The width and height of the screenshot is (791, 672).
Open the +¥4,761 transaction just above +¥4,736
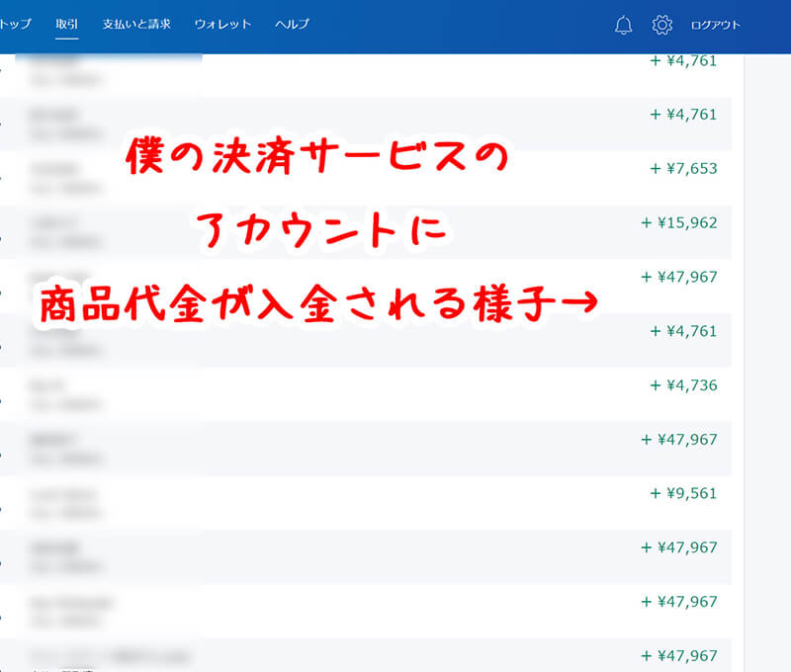(x=683, y=331)
